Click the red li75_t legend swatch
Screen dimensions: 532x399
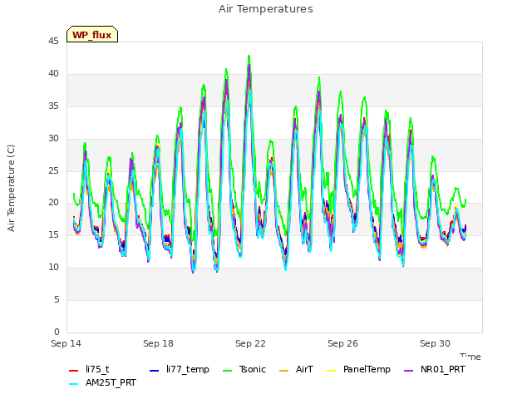74,371
